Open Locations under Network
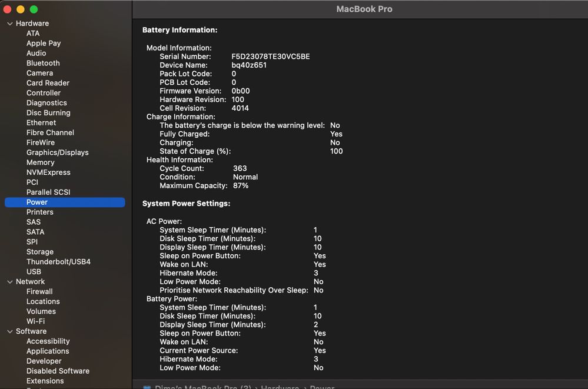This screenshot has width=588, height=389. (x=43, y=301)
